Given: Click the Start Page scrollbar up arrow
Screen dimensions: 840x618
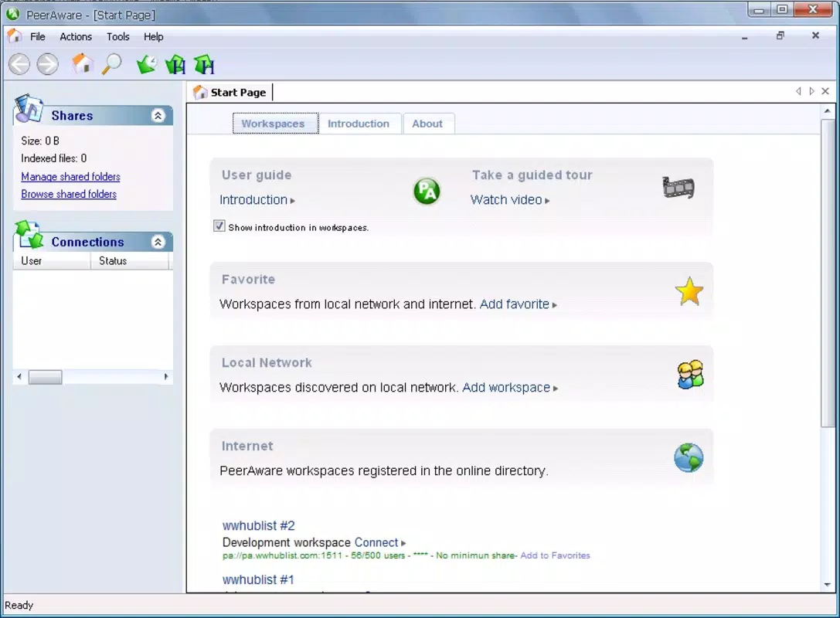Looking at the screenshot, I should pyautogui.click(x=828, y=111).
